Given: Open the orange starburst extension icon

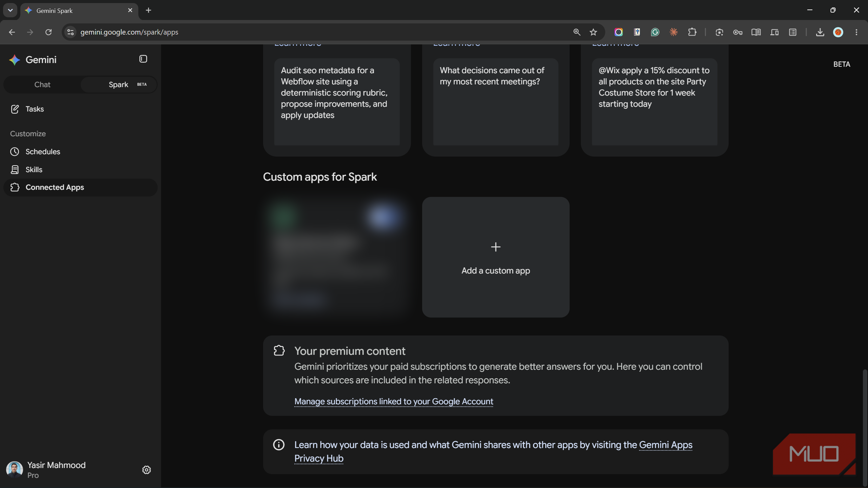Looking at the screenshot, I should coord(673,32).
